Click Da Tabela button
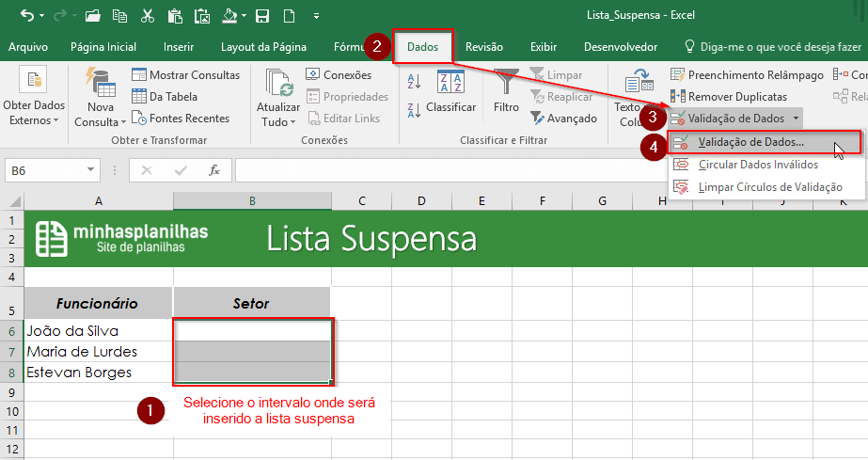The image size is (868, 460). point(165,96)
